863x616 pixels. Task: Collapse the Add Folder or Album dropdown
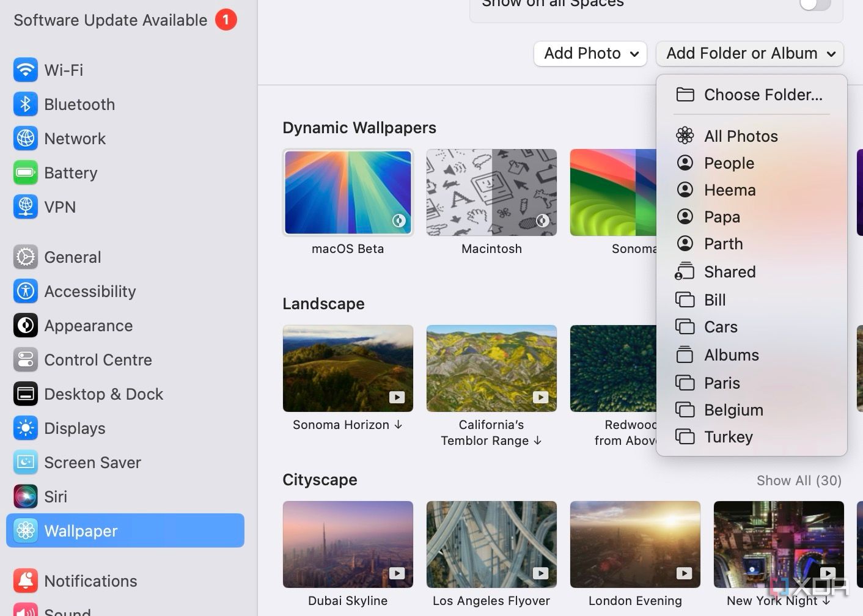coord(750,54)
